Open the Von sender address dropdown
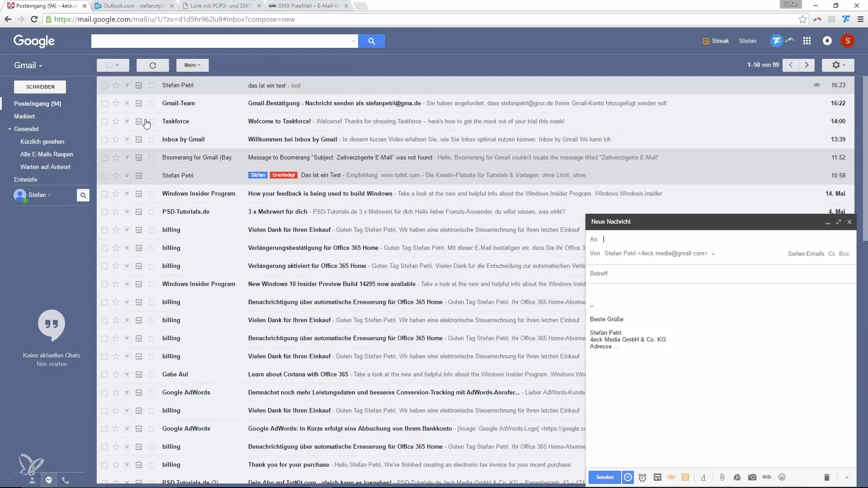This screenshot has width=868, height=488. [713, 254]
